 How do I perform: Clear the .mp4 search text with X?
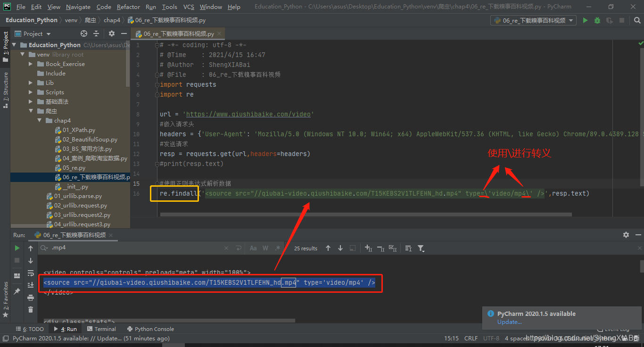(226, 248)
